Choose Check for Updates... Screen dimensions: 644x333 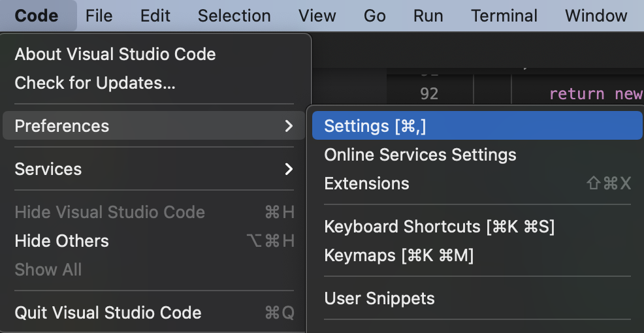click(153, 83)
